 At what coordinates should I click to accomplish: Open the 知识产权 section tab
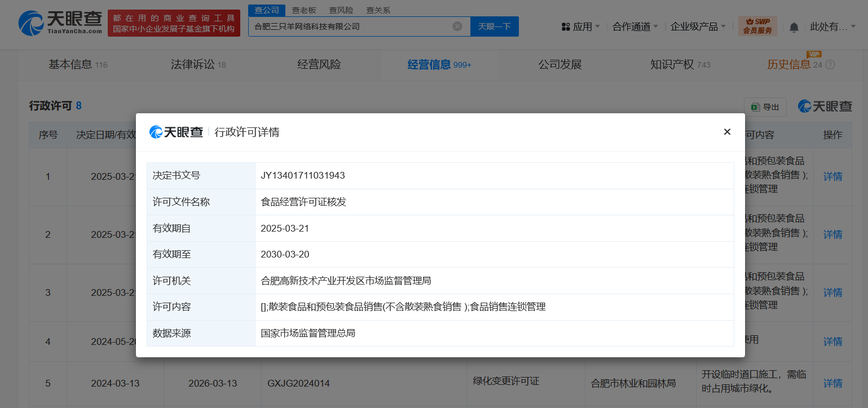(x=680, y=64)
